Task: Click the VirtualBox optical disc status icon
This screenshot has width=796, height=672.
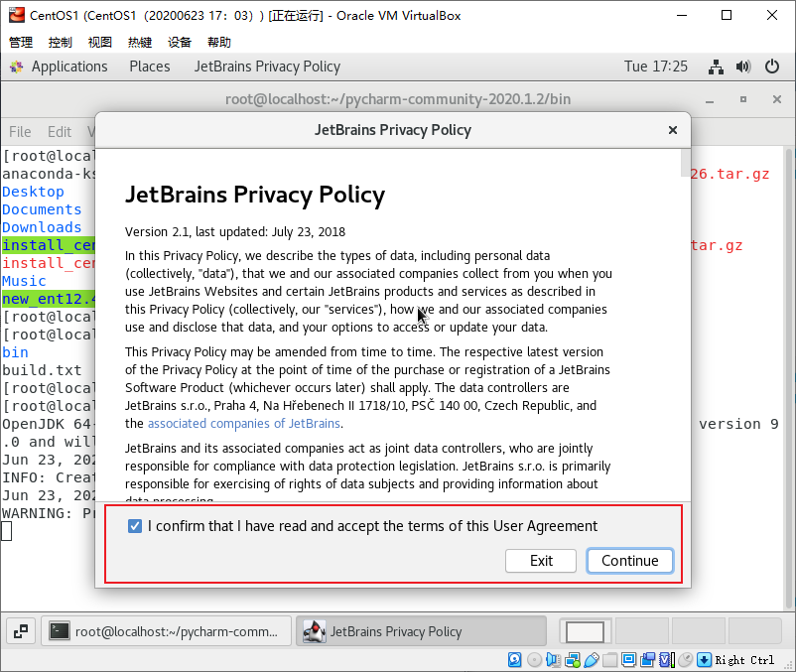Action: pyautogui.click(x=534, y=660)
